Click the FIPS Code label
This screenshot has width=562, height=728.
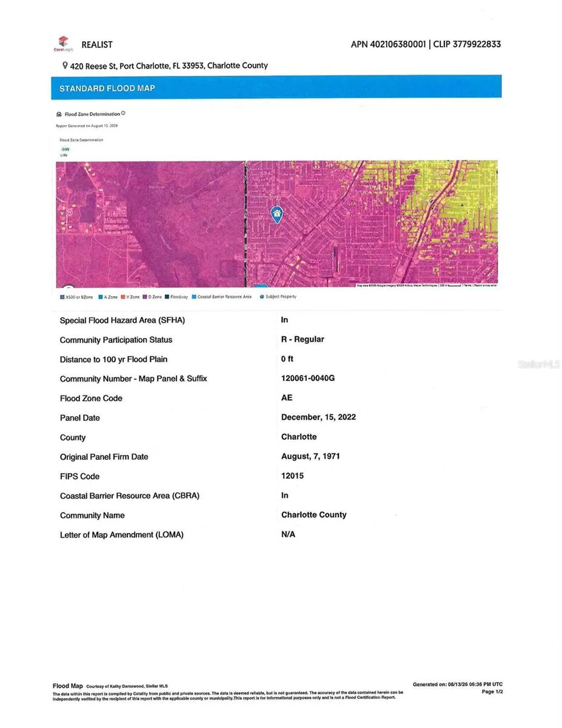(x=79, y=476)
